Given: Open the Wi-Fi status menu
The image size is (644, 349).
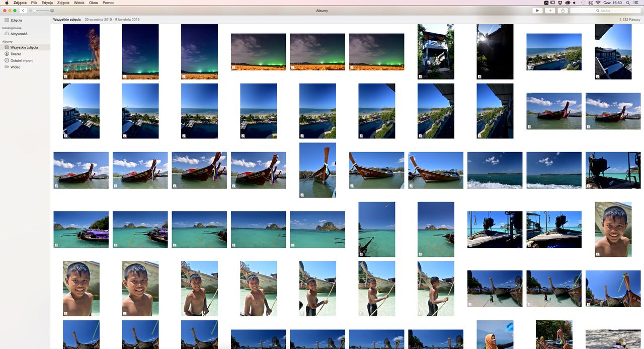Looking at the screenshot, I should tap(598, 3).
